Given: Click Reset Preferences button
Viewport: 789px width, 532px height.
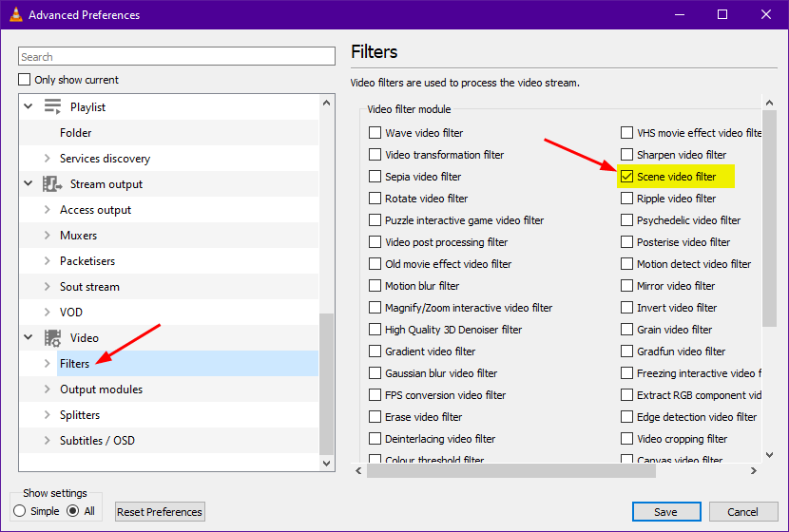Looking at the screenshot, I should pyautogui.click(x=160, y=512).
